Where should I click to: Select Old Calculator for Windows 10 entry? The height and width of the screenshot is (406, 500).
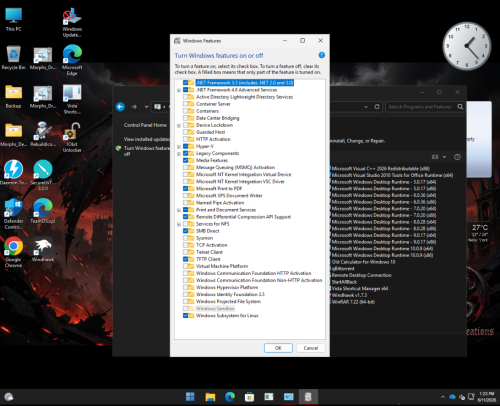[x=363, y=262]
